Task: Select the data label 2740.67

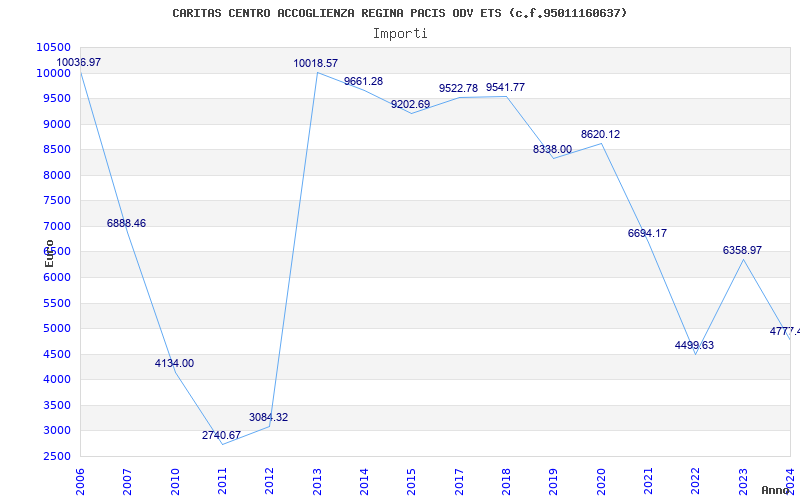Action: tap(221, 436)
